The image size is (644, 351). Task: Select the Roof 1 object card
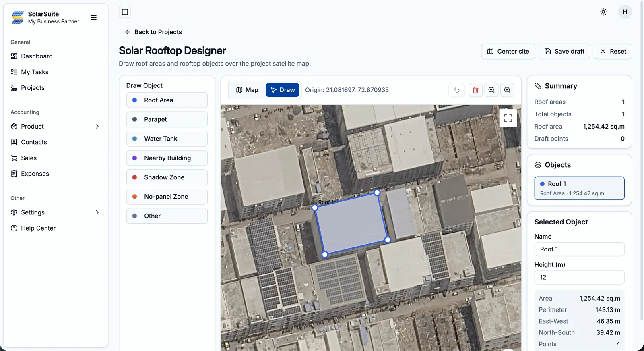(579, 188)
